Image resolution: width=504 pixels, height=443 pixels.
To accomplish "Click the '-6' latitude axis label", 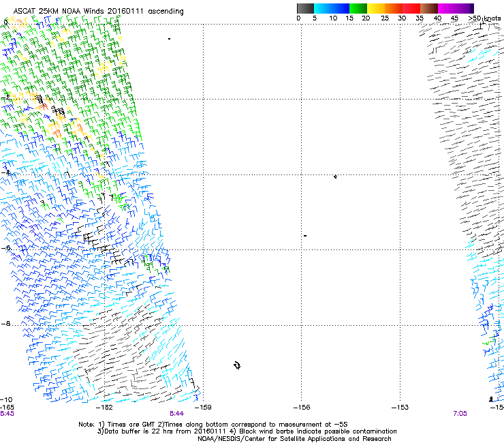I will pyautogui.click(x=5, y=248).
